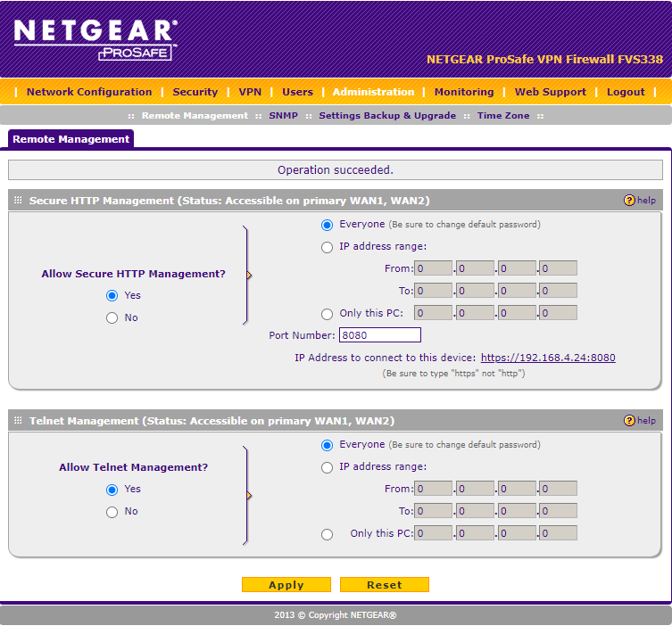The image size is (672, 626).
Task: Click 'NETGEAR ProSafe VPN Firewall FVS338' title
Action: point(544,59)
